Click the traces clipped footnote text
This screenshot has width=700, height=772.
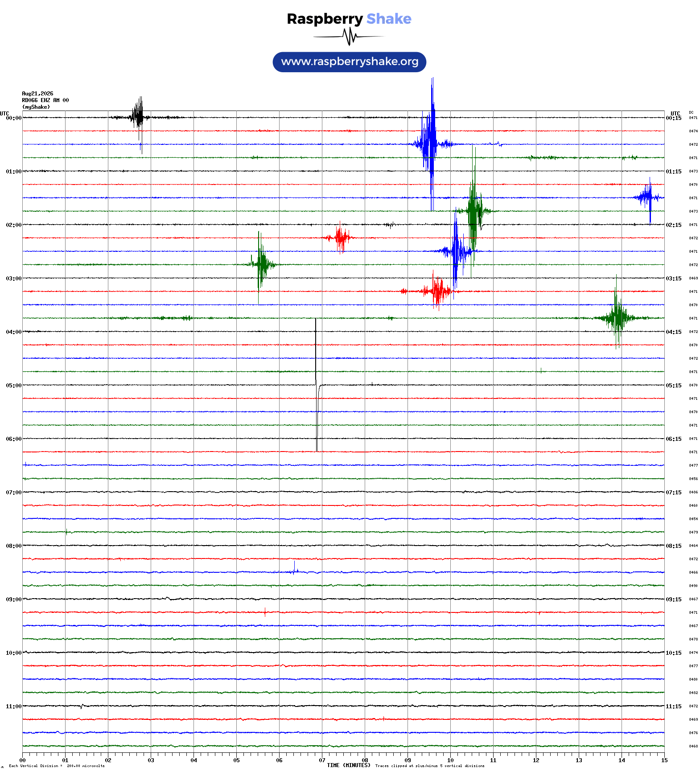pyautogui.click(x=430, y=766)
